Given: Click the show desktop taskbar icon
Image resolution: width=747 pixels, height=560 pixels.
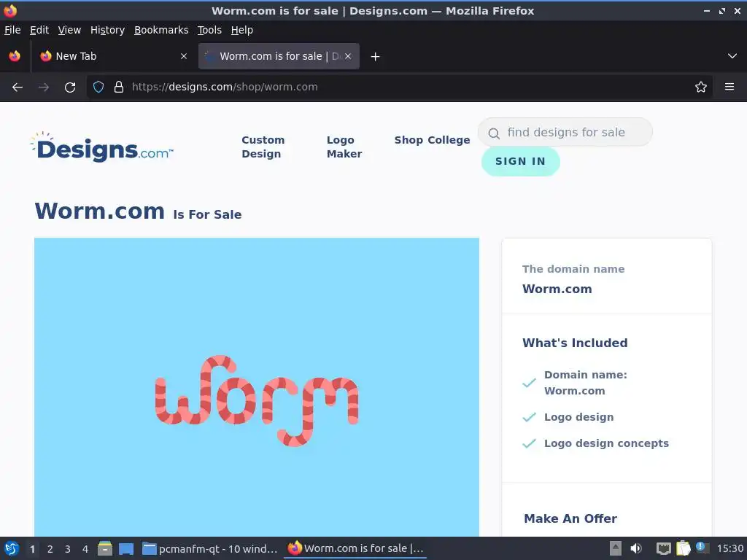Looking at the screenshot, I should pyautogui.click(x=126, y=548).
